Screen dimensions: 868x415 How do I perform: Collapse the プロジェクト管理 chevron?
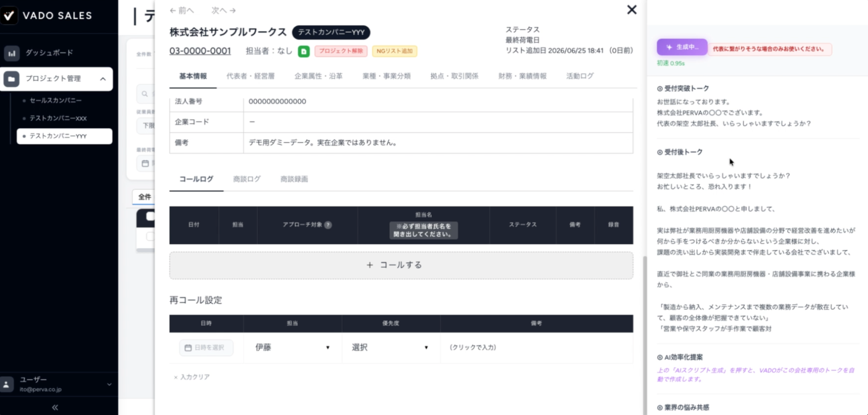103,79
